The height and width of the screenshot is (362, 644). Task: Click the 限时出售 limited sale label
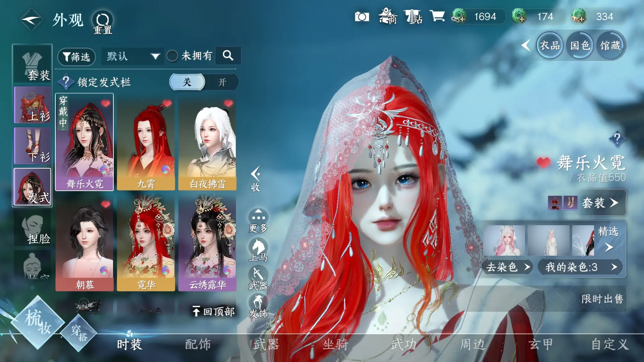[x=602, y=299]
